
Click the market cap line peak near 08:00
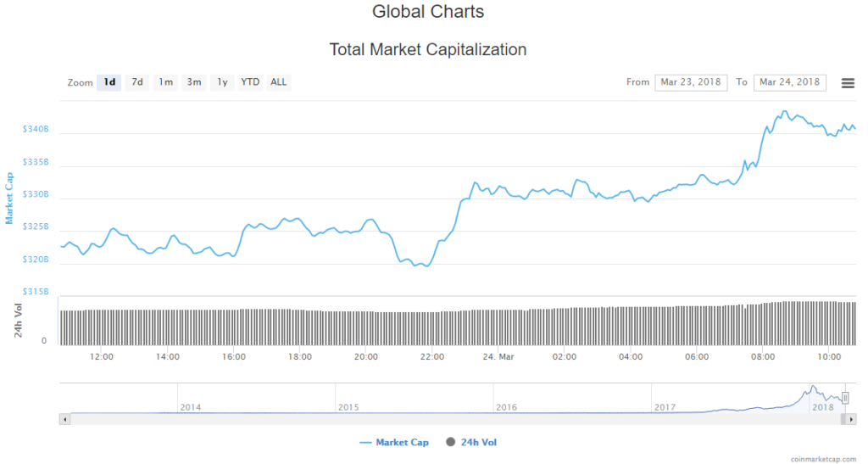[x=784, y=111]
